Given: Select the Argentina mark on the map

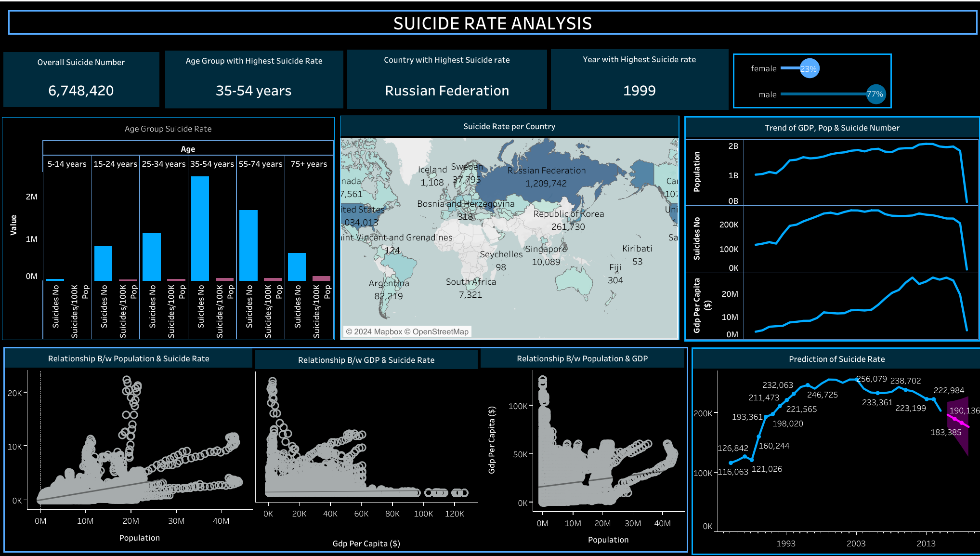Looking at the screenshot, I should tap(389, 289).
